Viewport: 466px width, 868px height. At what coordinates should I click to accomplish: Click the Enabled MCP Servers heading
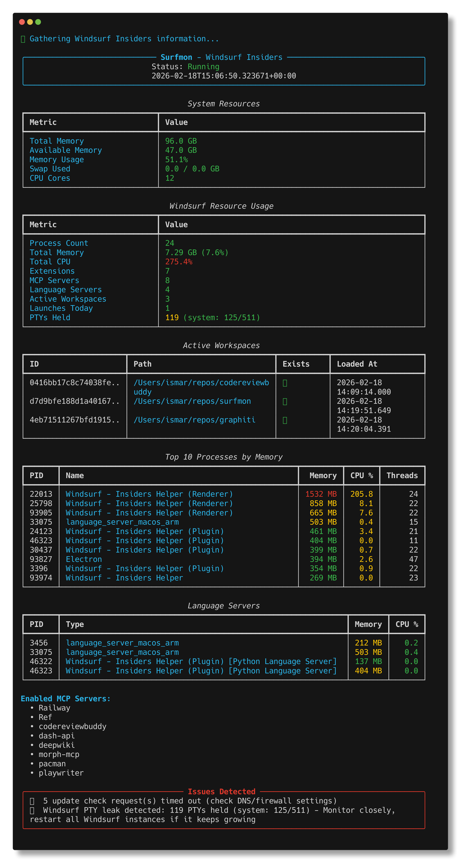(65, 699)
